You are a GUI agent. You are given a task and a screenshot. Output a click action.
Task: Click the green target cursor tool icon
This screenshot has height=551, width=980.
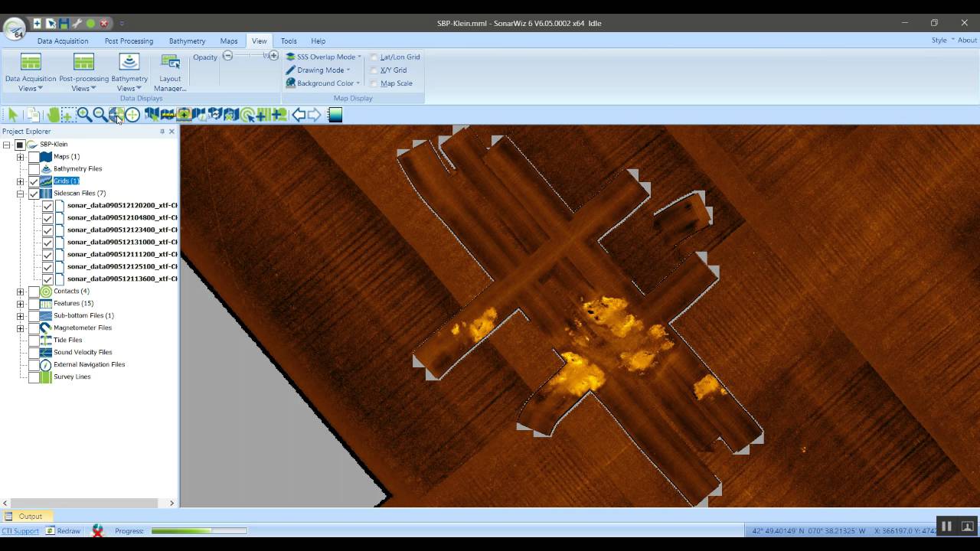click(247, 115)
